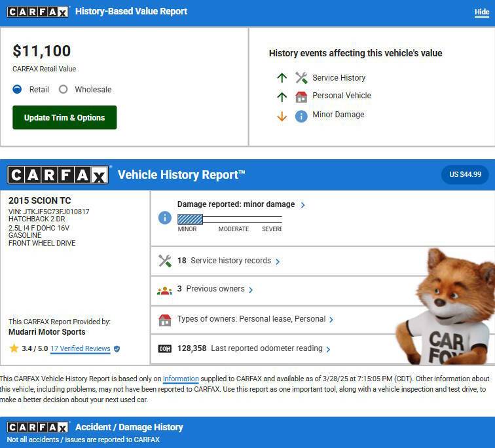
Task: Click the CARFAX logo in Value Report header
Action: (x=37, y=12)
